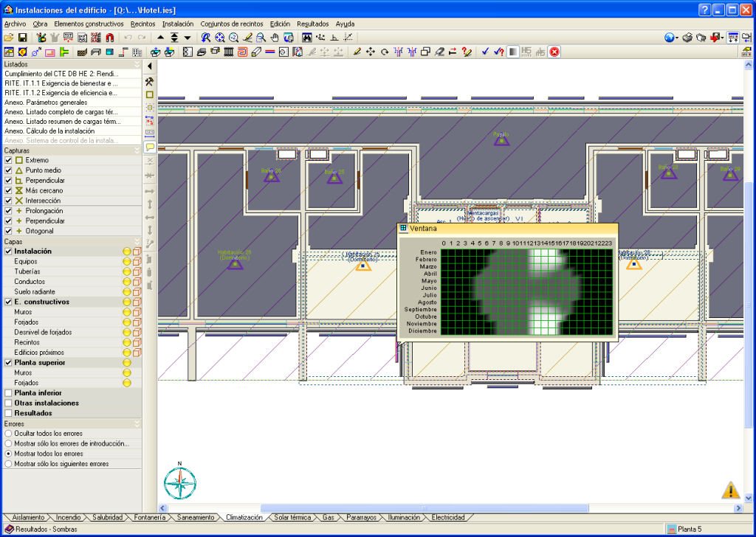Open the Archivo menu
The width and height of the screenshot is (756, 537).
15,24
